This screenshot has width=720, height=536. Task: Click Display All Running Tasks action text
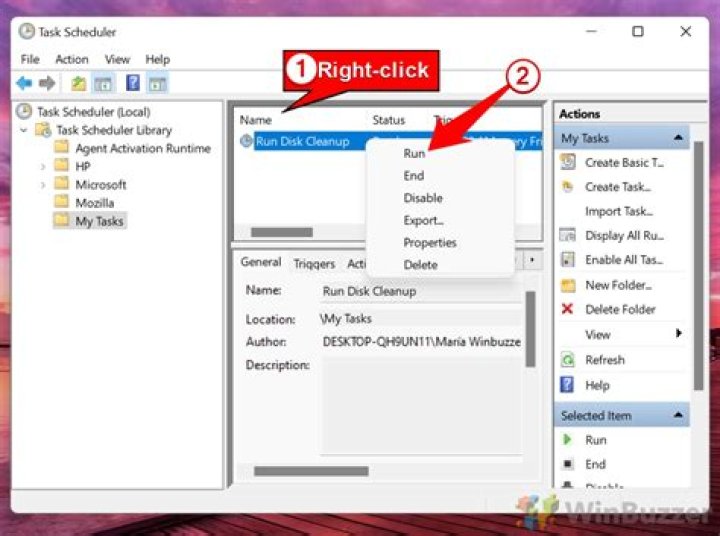624,236
